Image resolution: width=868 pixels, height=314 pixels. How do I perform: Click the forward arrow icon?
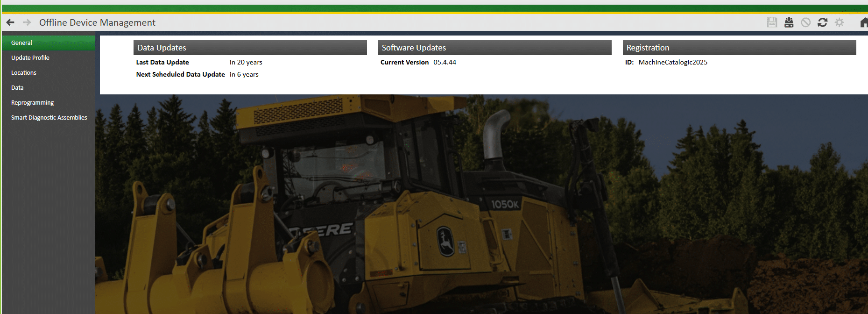point(27,22)
